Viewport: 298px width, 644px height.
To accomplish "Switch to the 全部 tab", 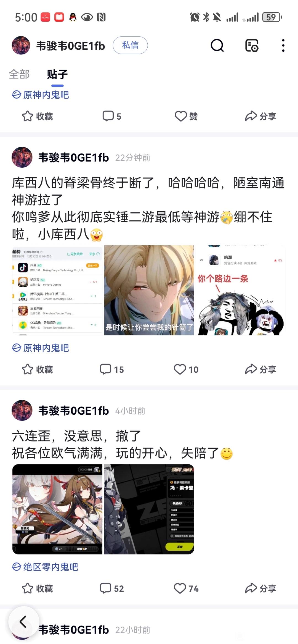I will click(x=19, y=74).
